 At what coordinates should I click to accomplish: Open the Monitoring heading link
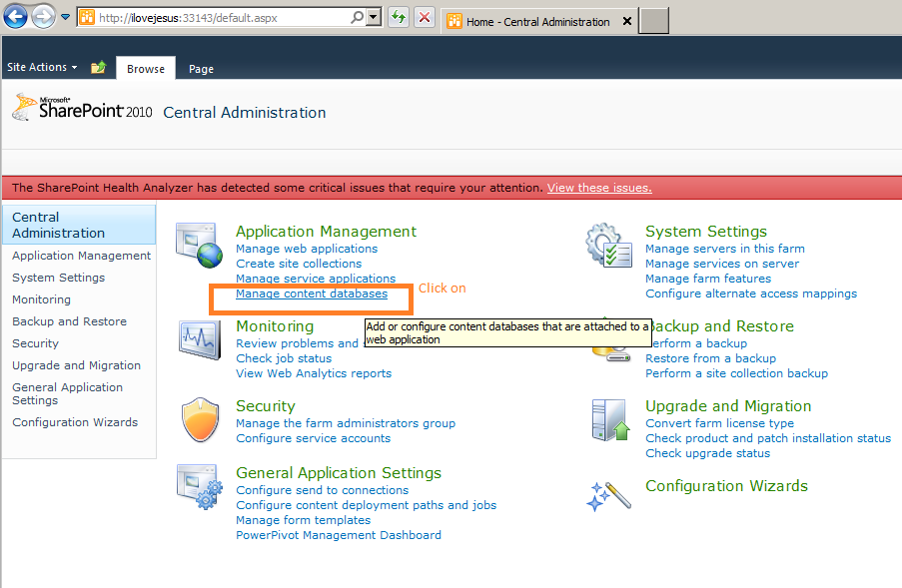pos(275,325)
